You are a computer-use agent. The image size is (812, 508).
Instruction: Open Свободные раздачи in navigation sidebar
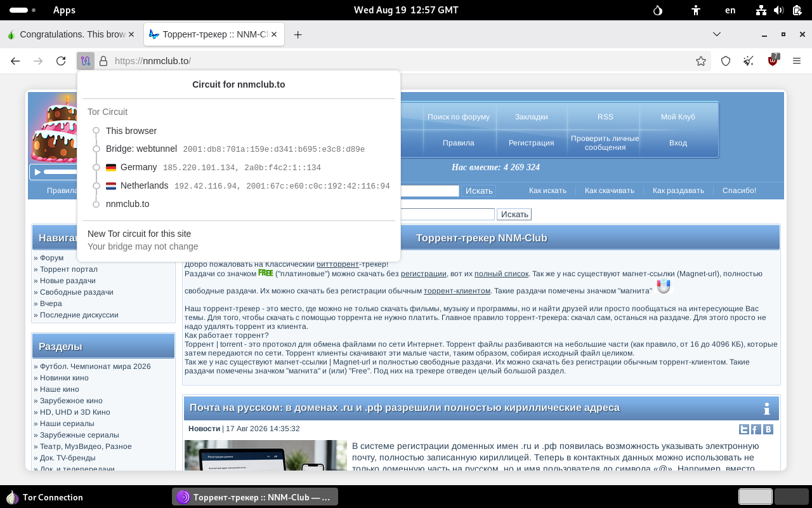pyautogui.click(x=77, y=292)
